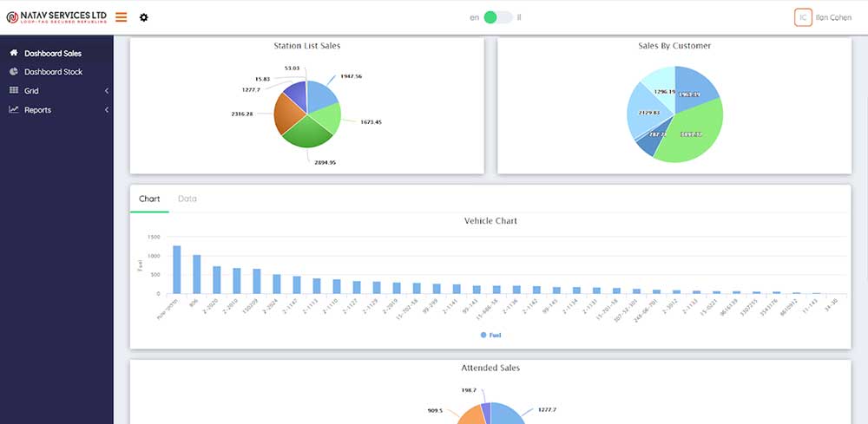
Task: Click the 'en' language label
Action: [x=475, y=17]
